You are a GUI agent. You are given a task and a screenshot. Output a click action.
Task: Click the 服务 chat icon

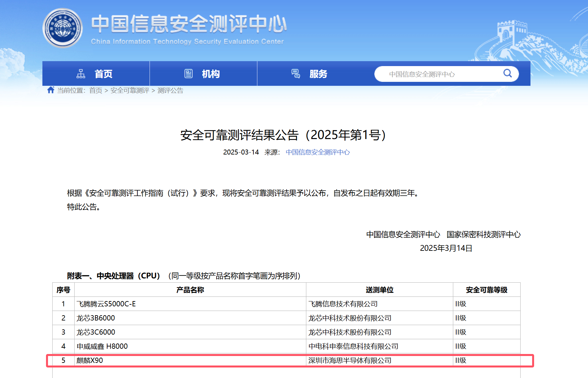[x=295, y=74]
